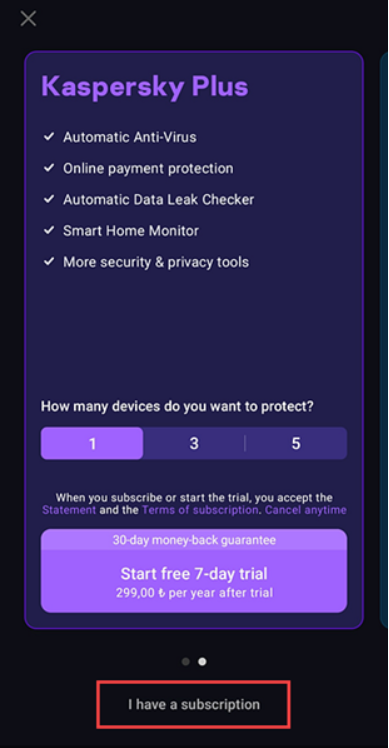Click the Smart Home Monitor checkmark icon

pyautogui.click(x=49, y=230)
